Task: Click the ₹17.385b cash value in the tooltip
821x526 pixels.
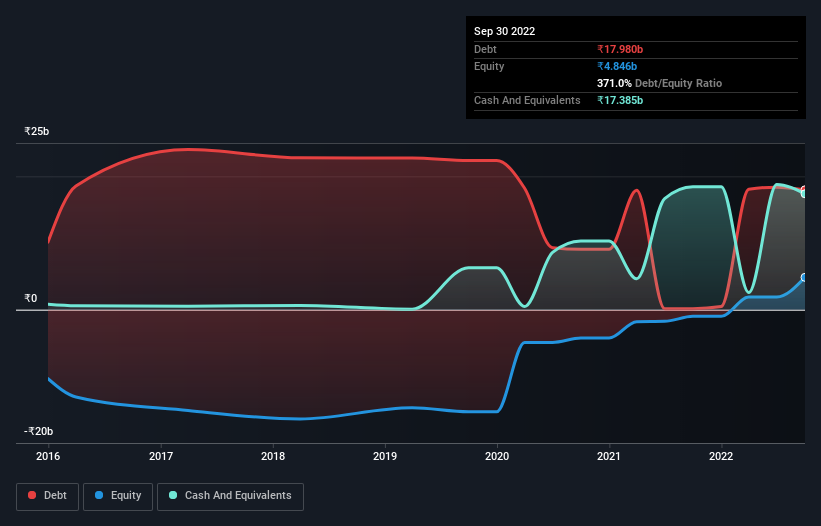Action: point(620,100)
